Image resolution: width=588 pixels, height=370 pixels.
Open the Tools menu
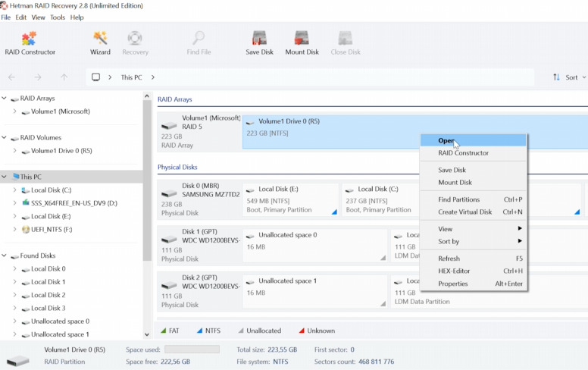coord(58,17)
